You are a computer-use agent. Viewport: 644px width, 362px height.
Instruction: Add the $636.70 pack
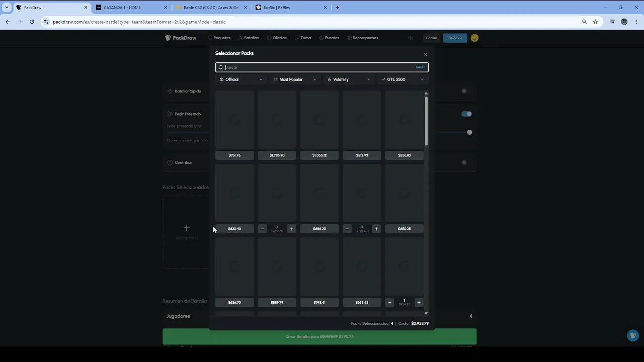pyautogui.click(x=234, y=303)
